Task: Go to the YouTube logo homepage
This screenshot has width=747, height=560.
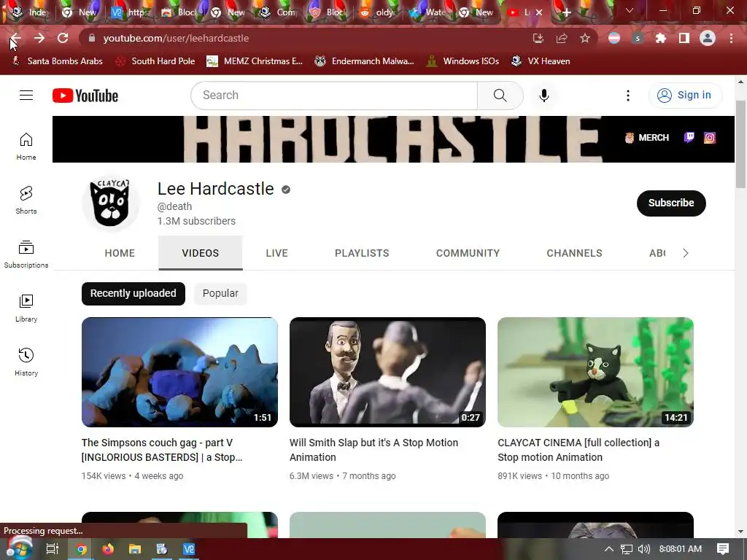Action: click(x=85, y=96)
